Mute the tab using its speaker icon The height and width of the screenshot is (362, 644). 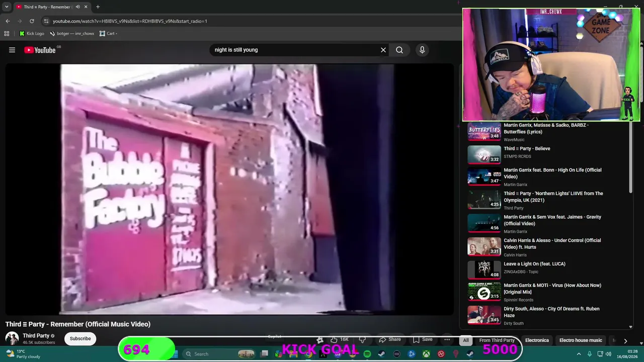pos(77,7)
